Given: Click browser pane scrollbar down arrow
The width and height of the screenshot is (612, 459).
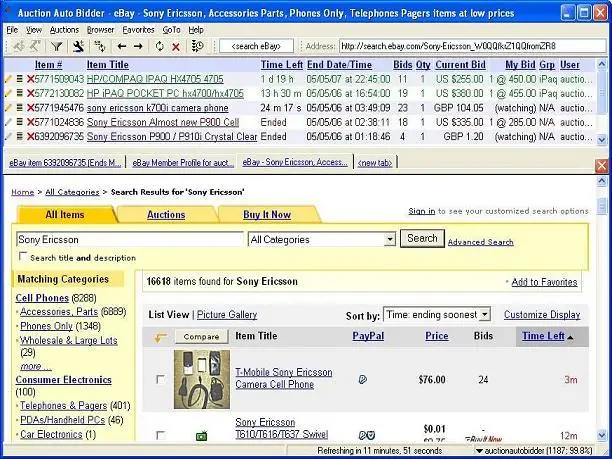Looking at the screenshot, I should coord(601,435).
